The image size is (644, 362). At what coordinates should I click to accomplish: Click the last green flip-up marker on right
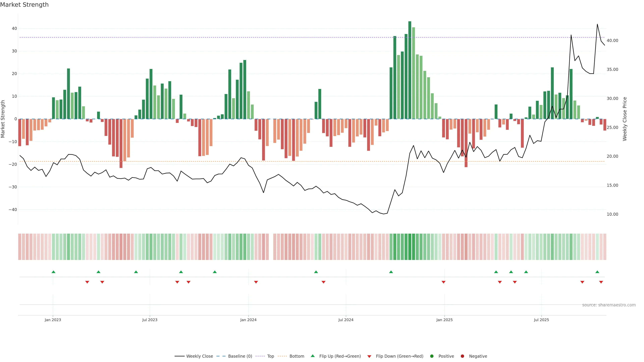click(597, 272)
